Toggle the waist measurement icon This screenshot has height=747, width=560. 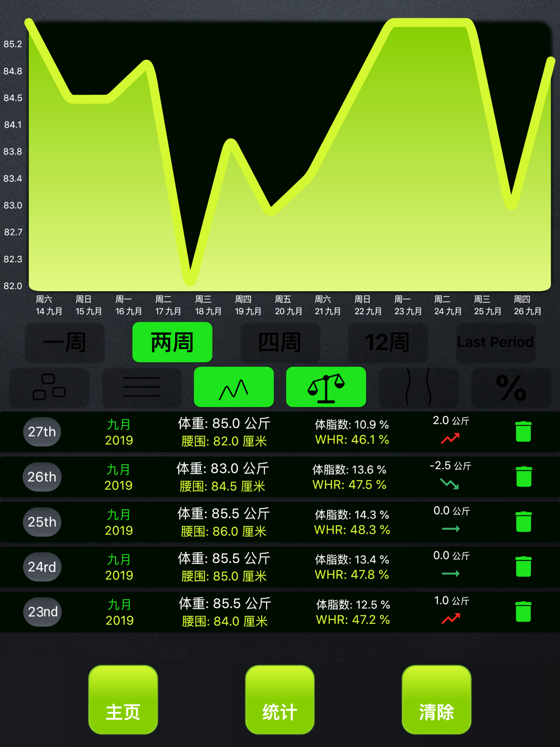418,387
